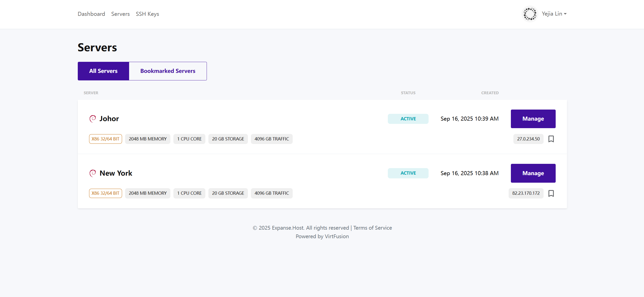This screenshot has width=644, height=297.
Task: Open the Yejia Lin account dropdown
Action: click(554, 14)
